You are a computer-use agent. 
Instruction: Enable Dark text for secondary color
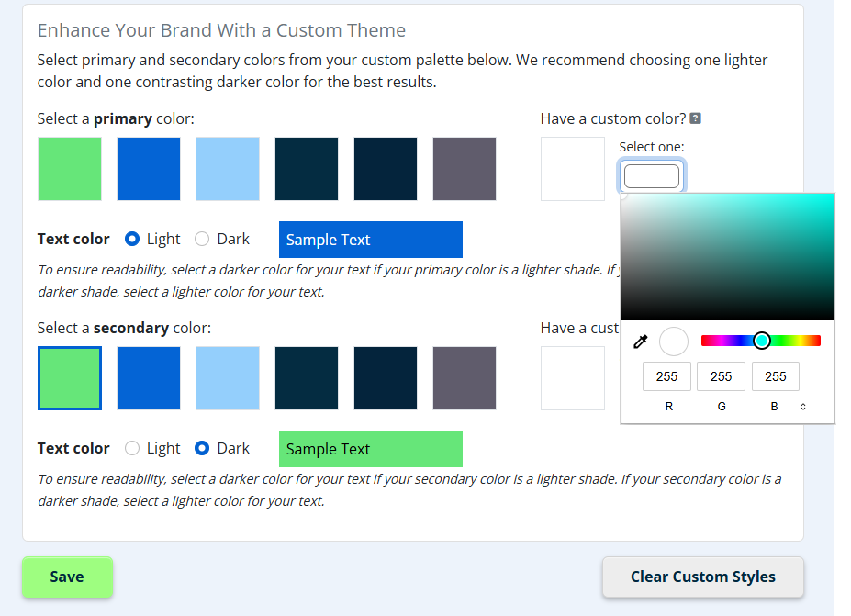click(x=201, y=448)
